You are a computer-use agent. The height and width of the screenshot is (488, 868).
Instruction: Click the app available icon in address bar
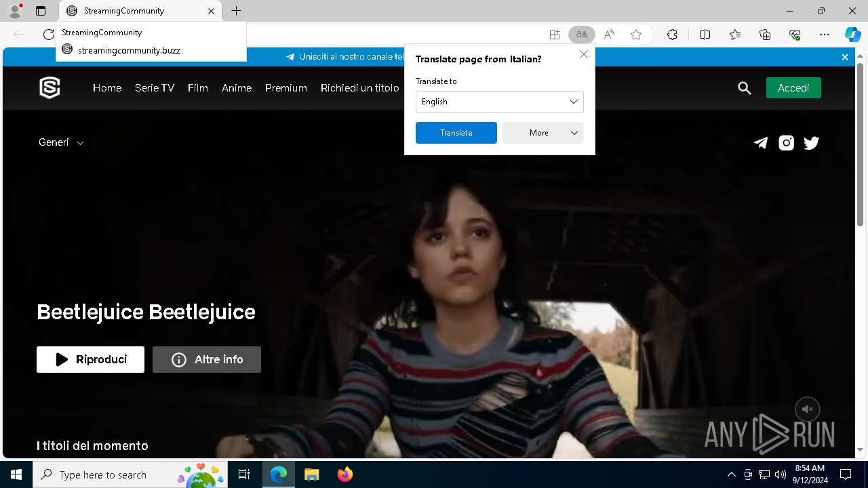click(555, 35)
